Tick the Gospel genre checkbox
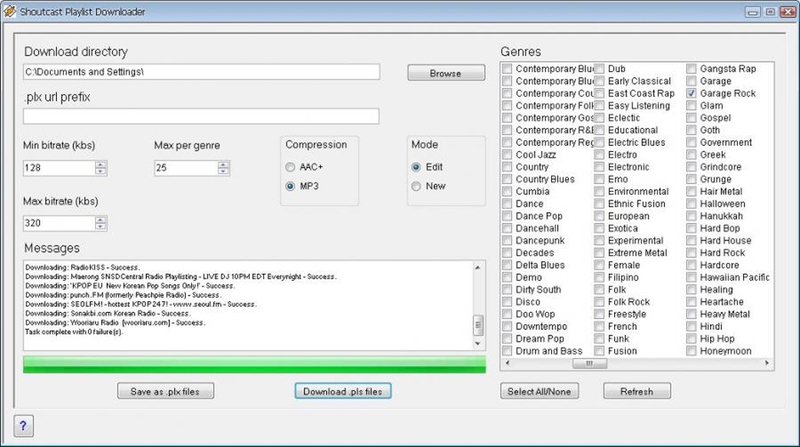800x447 pixels. tap(691, 118)
